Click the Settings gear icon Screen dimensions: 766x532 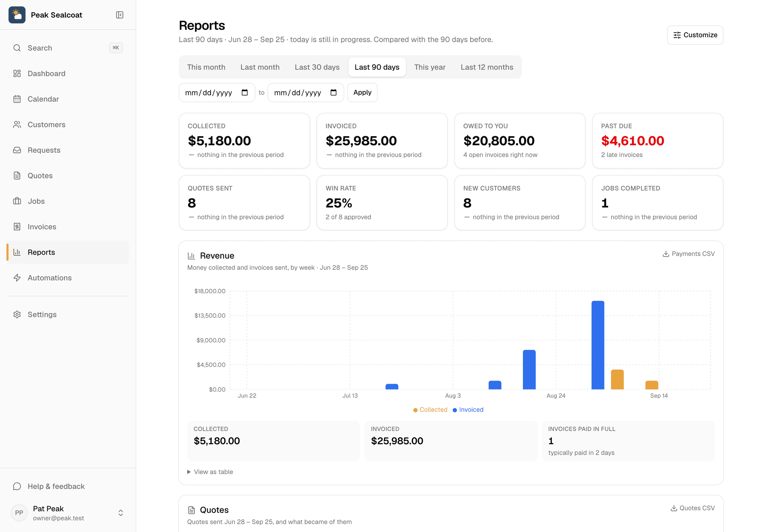pos(17,314)
